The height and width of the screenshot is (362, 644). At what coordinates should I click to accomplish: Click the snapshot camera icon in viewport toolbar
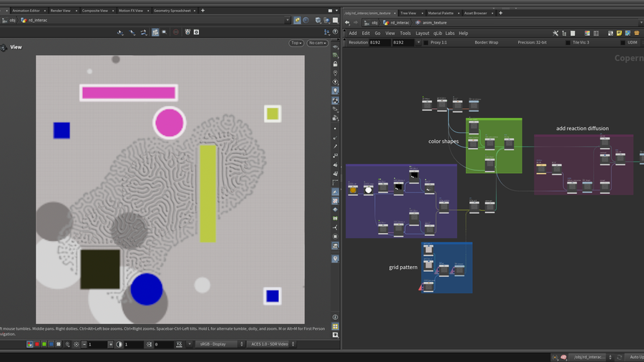coord(196,32)
